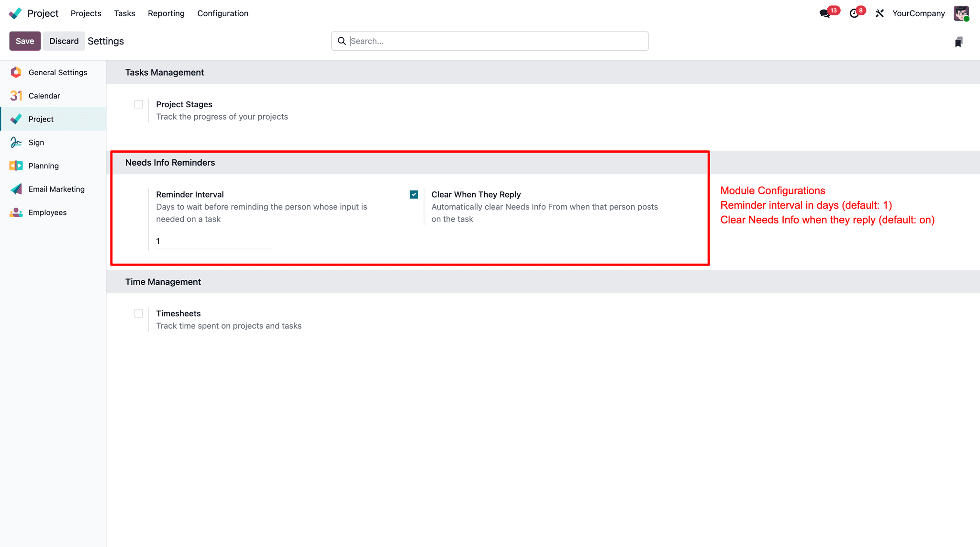
Task: Uncheck Clear When They Reply
Action: (414, 194)
